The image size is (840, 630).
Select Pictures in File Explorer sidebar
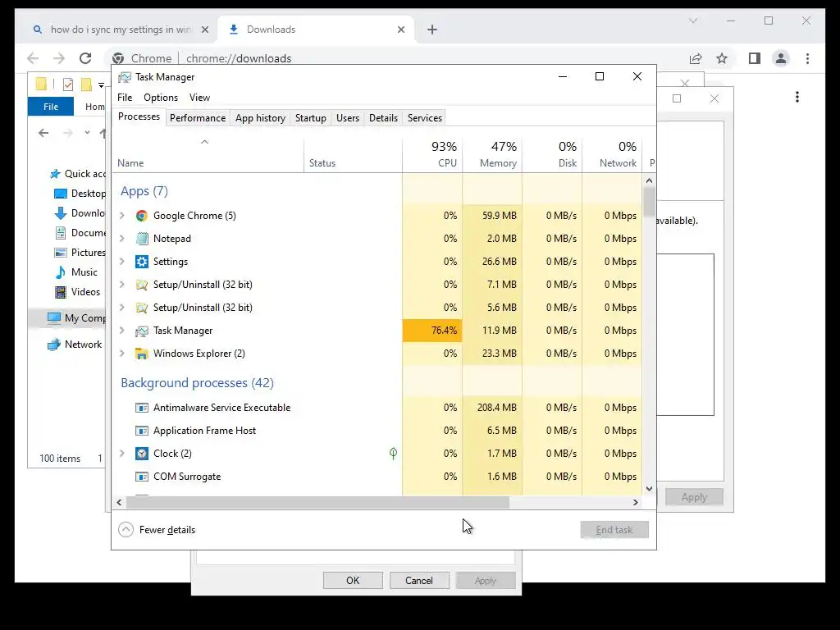tap(80, 253)
